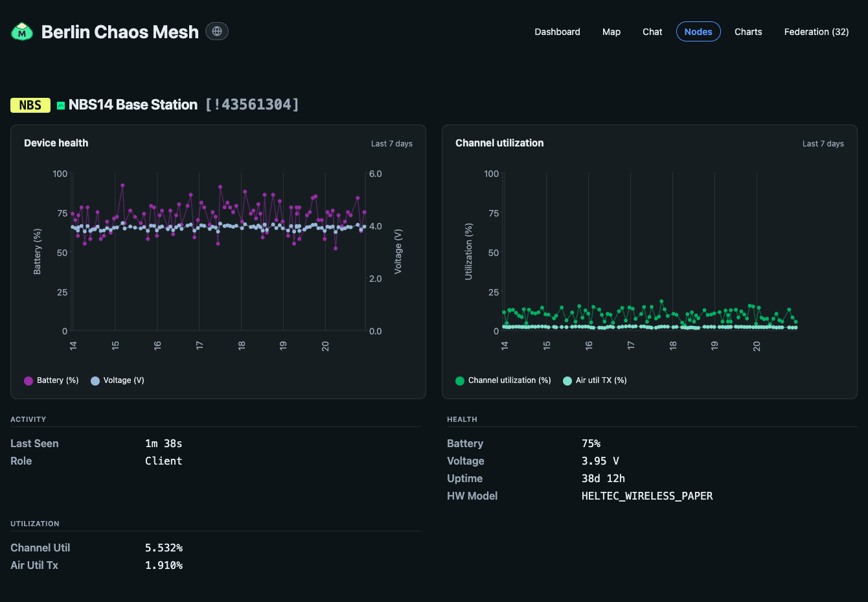
Task: Click the Battery legend purple color dot
Action: coord(29,381)
